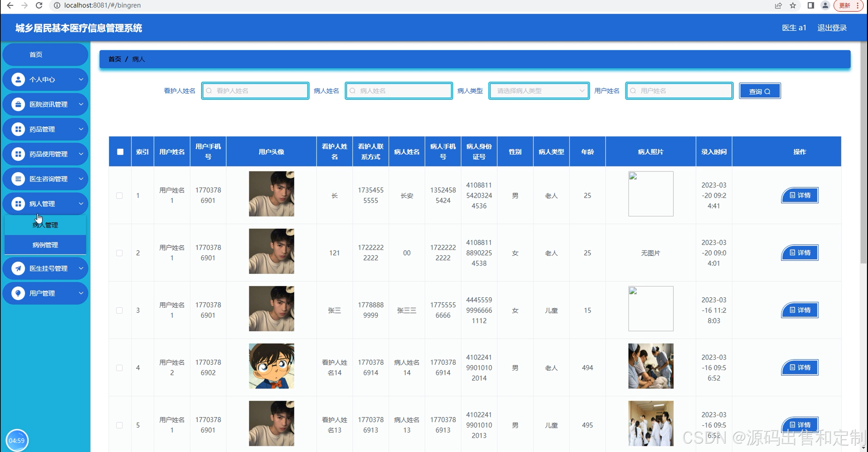Image resolution: width=868 pixels, height=452 pixels.
Task: Click the 用户管理 lightbulb icon
Action: tap(18, 293)
